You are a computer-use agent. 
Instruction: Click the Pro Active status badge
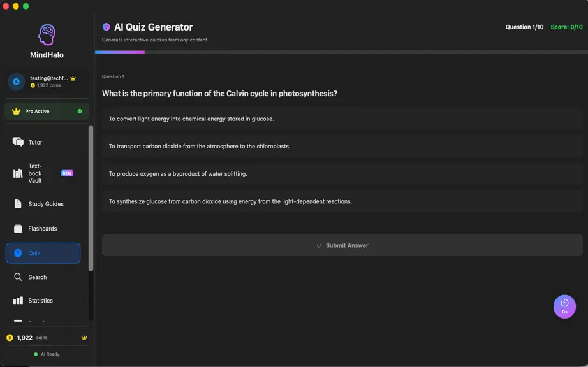coord(47,112)
